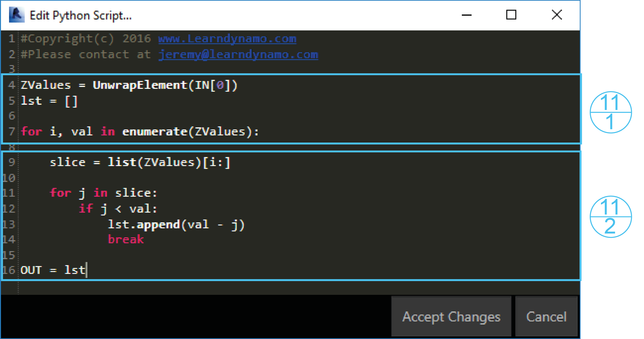Click line number 12 in the gutter
The height and width of the screenshot is (339, 644).
point(9,209)
